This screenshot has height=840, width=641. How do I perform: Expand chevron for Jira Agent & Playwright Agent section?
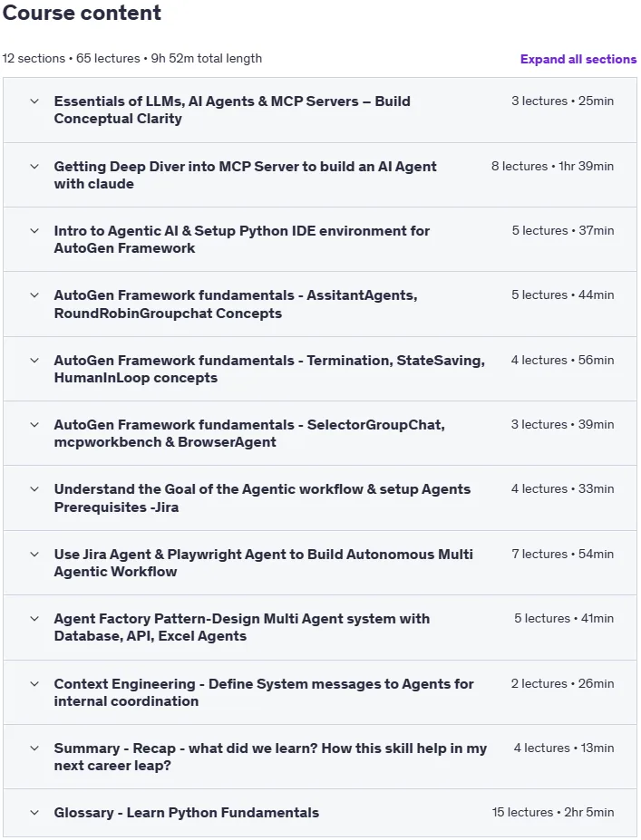(x=34, y=555)
